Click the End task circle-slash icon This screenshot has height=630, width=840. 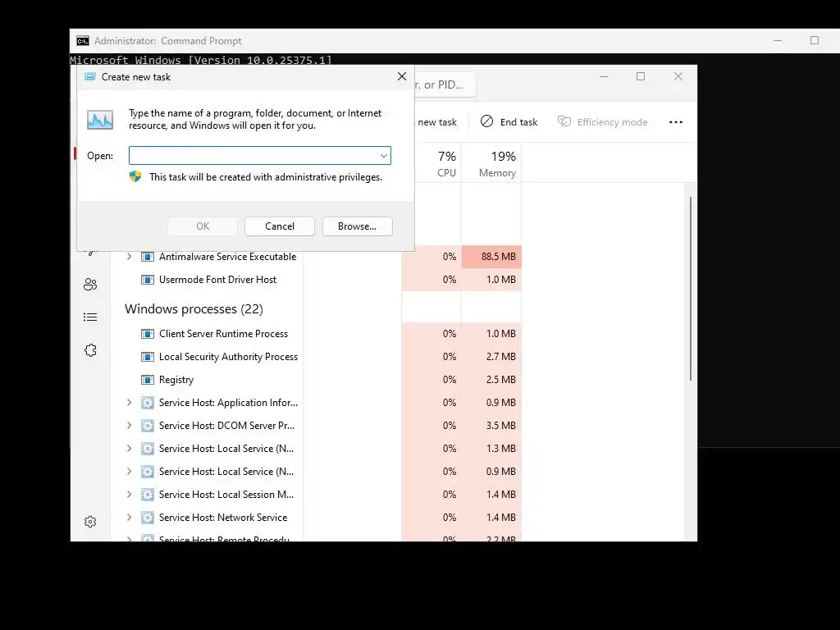click(486, 121)
